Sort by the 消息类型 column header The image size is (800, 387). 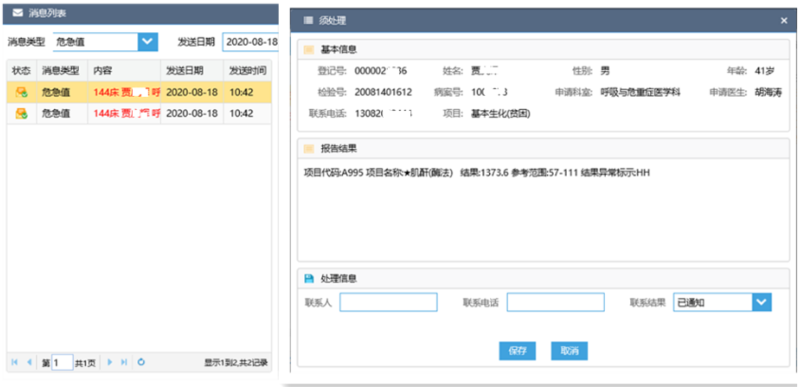tap(62, 70)
